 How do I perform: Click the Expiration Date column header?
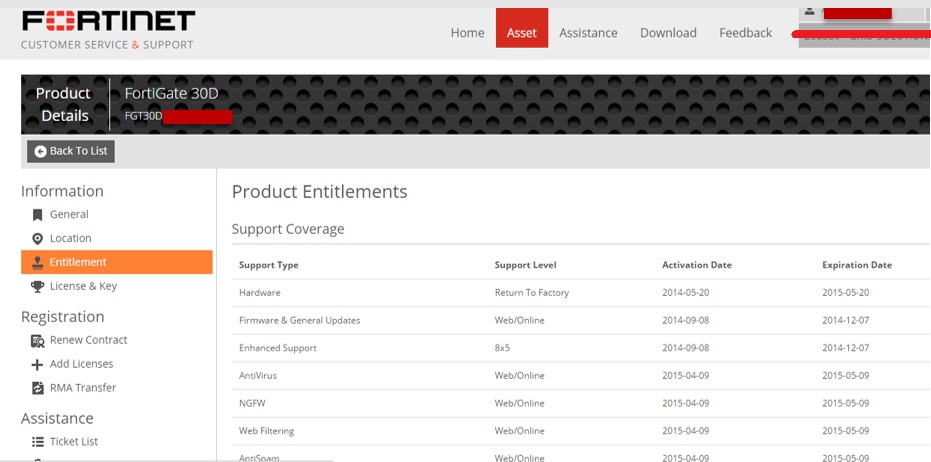click(857, 265)
